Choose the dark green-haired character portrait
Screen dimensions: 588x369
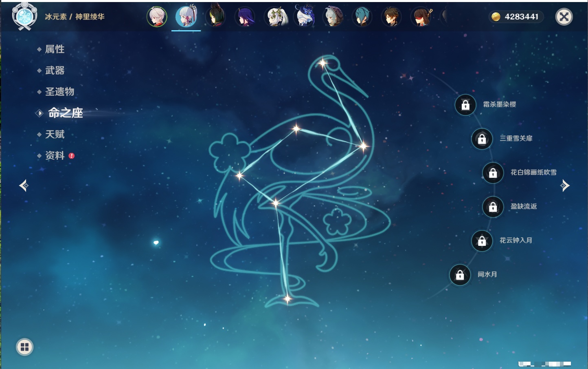click(215, 17)
